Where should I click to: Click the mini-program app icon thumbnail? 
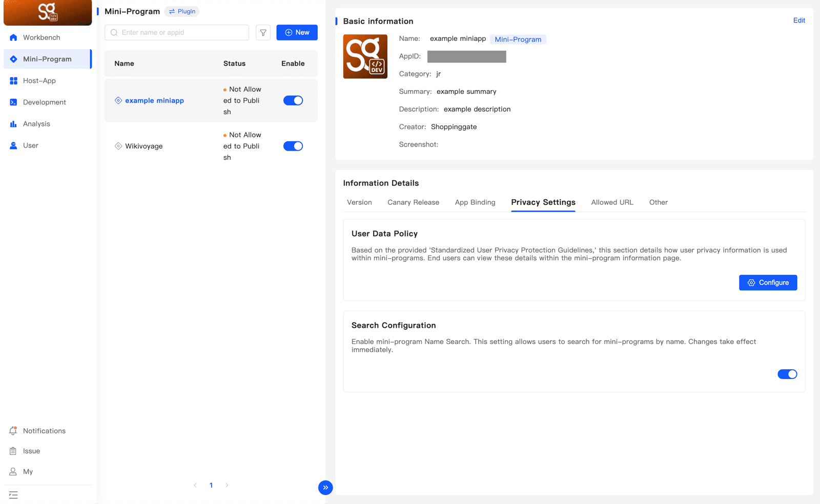tap(365, 56)
